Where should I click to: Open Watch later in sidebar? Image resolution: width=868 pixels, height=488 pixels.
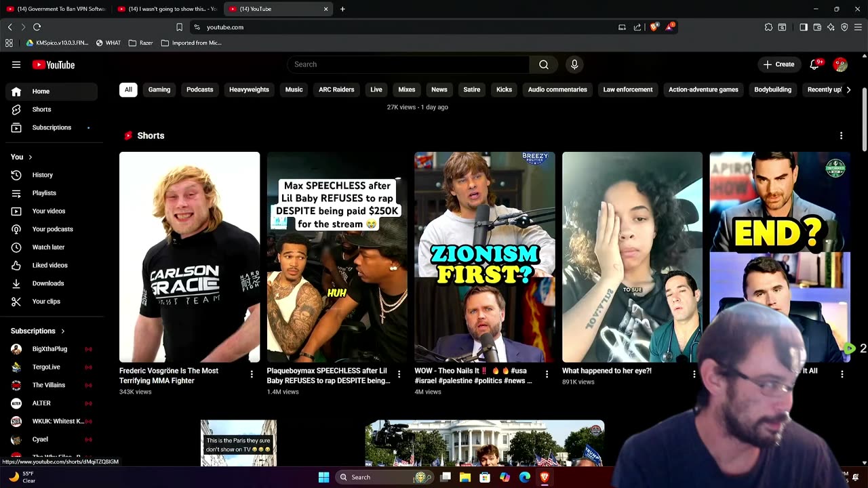[x=52, y=247]
